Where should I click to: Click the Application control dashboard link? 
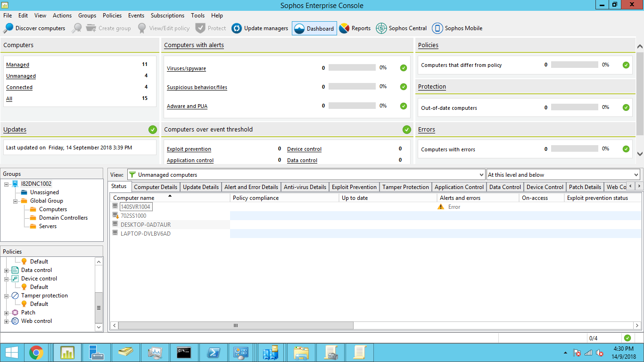190,161
